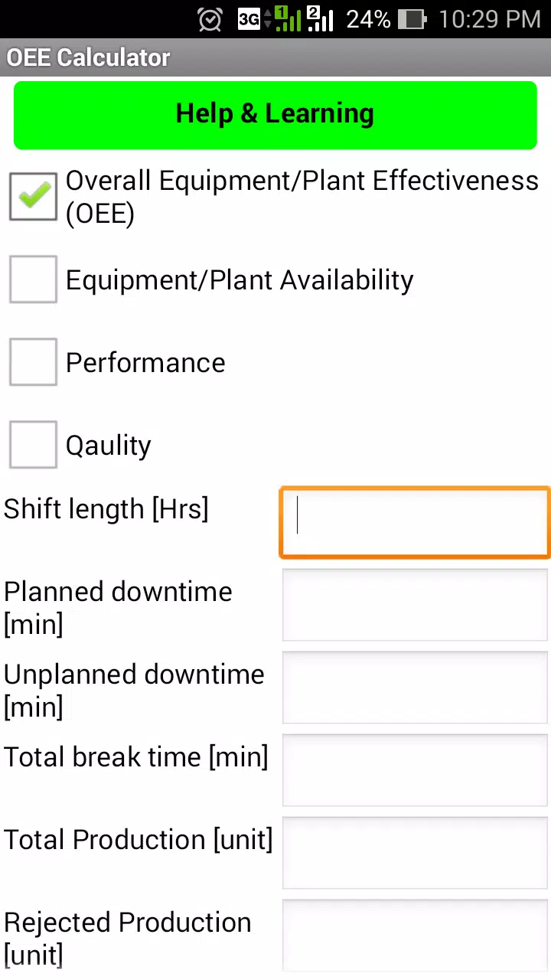Tap the 24% battery percentage text

point(368,19)
